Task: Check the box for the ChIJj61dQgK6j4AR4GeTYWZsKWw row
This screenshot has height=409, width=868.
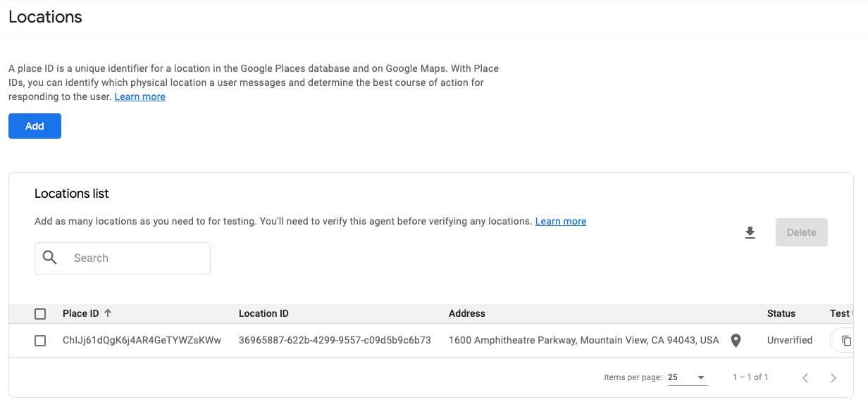Action: click(x=40, y=341)
